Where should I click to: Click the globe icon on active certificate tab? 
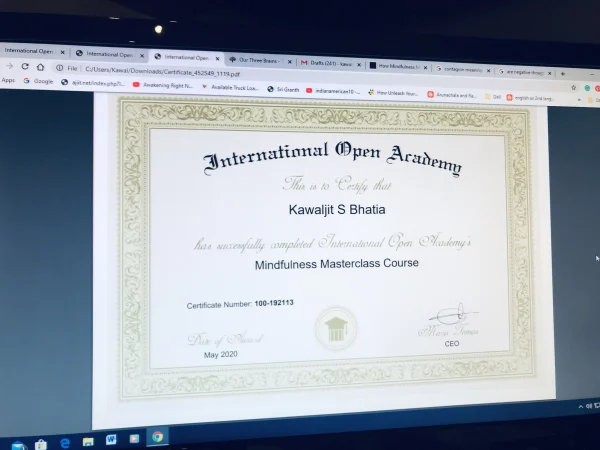coord(157,56)
